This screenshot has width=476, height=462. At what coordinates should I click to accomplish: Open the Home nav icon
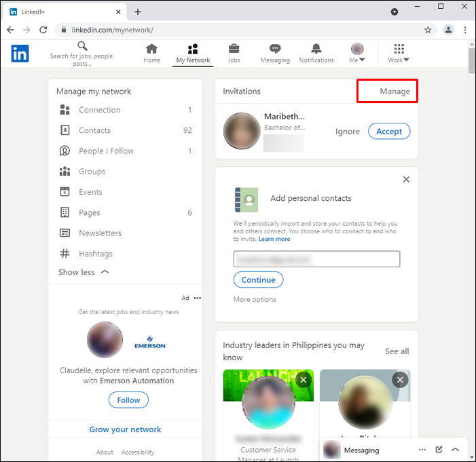pyautogui.click(x=151, y=49)
